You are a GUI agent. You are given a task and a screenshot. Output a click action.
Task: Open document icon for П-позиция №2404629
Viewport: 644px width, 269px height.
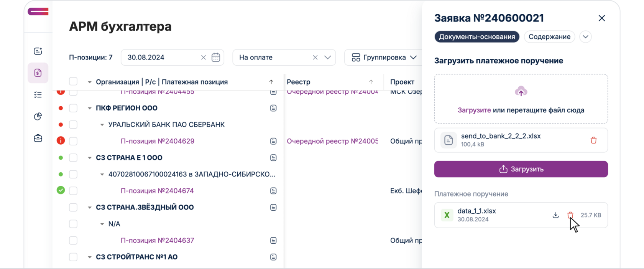[x=273, y=141]
